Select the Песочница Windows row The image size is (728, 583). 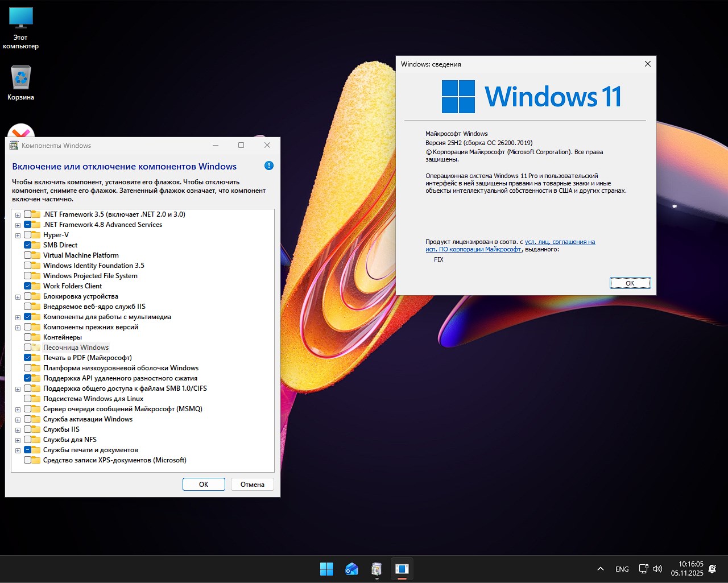76,348
